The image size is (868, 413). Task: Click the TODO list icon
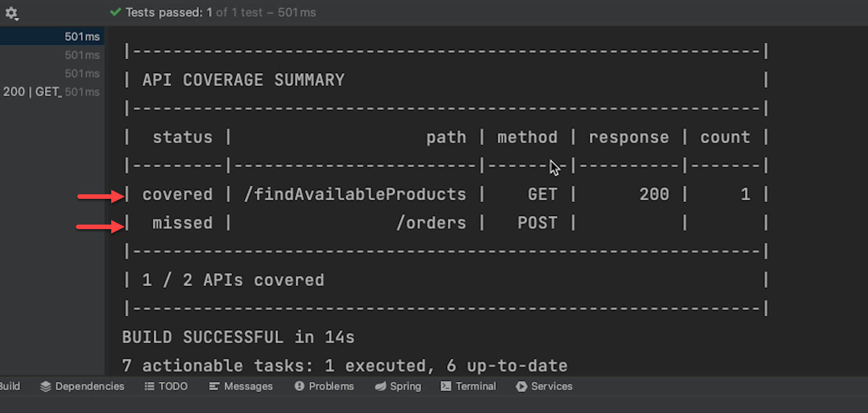(x=149, y=386)
